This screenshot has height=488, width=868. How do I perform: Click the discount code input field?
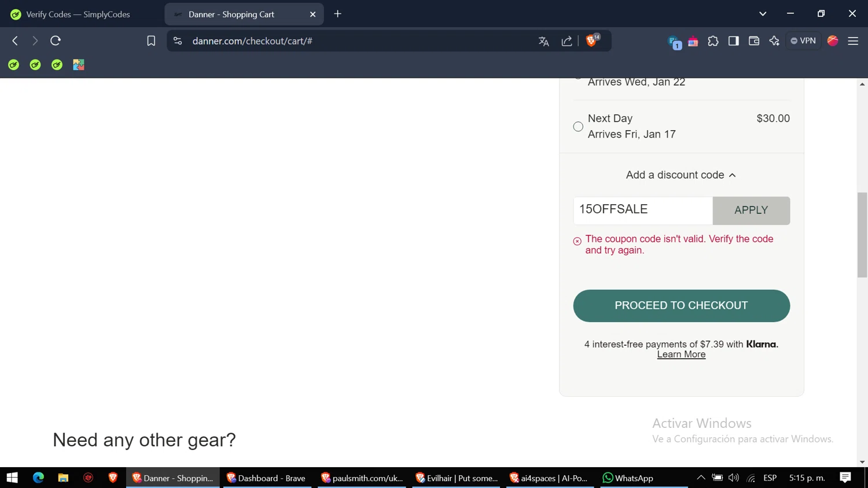click(x=643, y=210)
